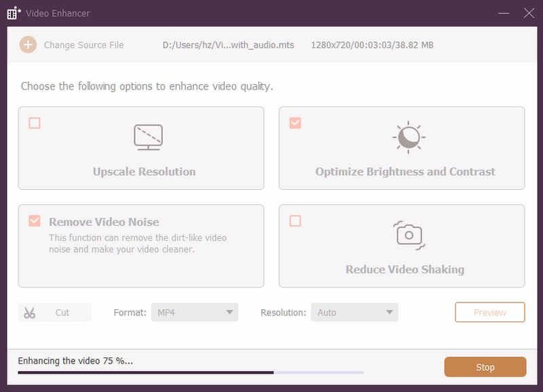Screen dimensions: 543x392
Task: Close the Video Enhancer window
Action: (529, 14)
